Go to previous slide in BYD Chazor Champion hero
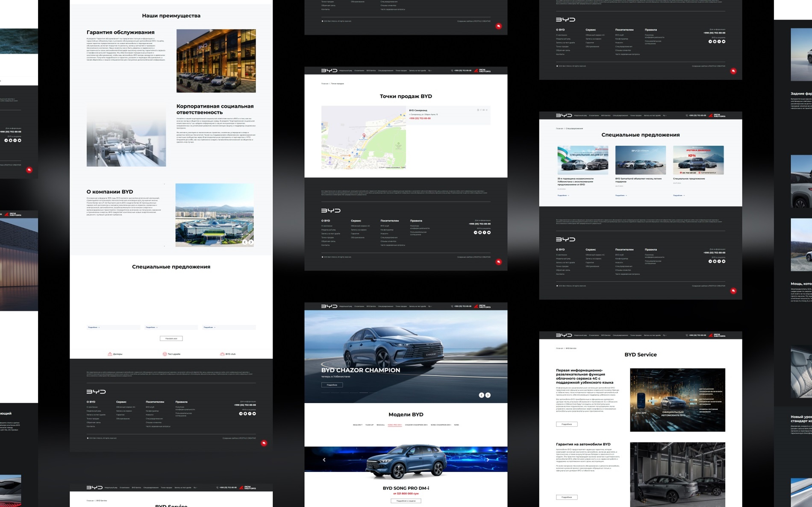This screenshot has height=507, width=812. point(482,395)
